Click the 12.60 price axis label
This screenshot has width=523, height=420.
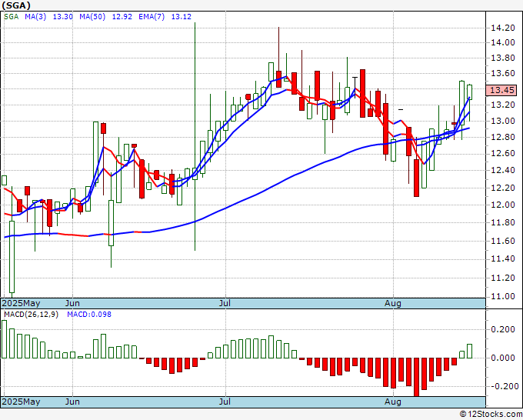503,153
